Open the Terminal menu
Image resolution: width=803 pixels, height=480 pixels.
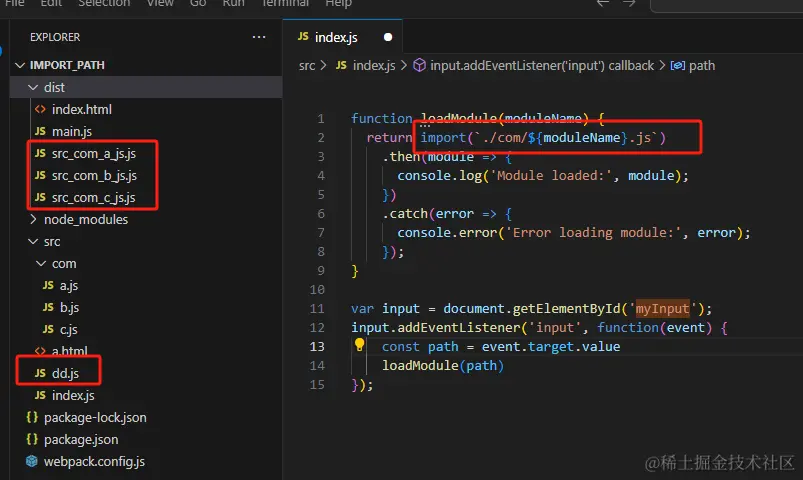[x=285, y=3]
